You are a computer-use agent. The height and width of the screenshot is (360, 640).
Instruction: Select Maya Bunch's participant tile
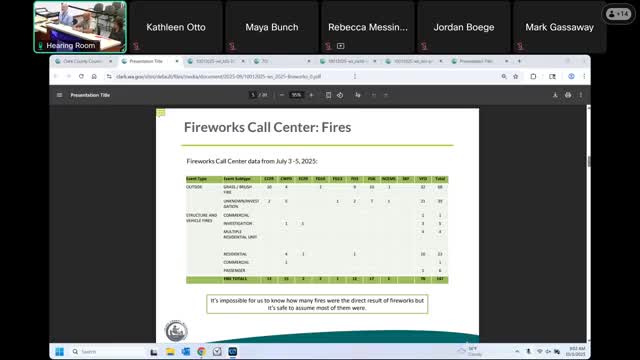[x=272, y=27]
